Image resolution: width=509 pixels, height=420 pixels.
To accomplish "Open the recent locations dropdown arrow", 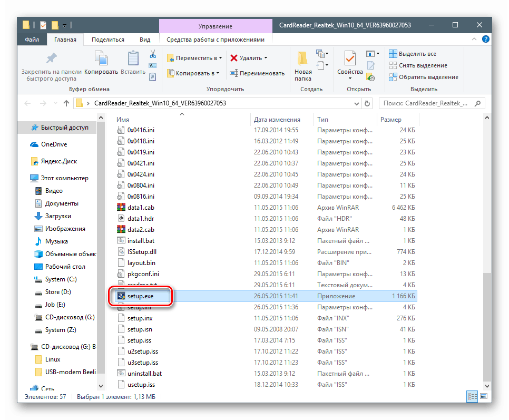I will [55, 103].
